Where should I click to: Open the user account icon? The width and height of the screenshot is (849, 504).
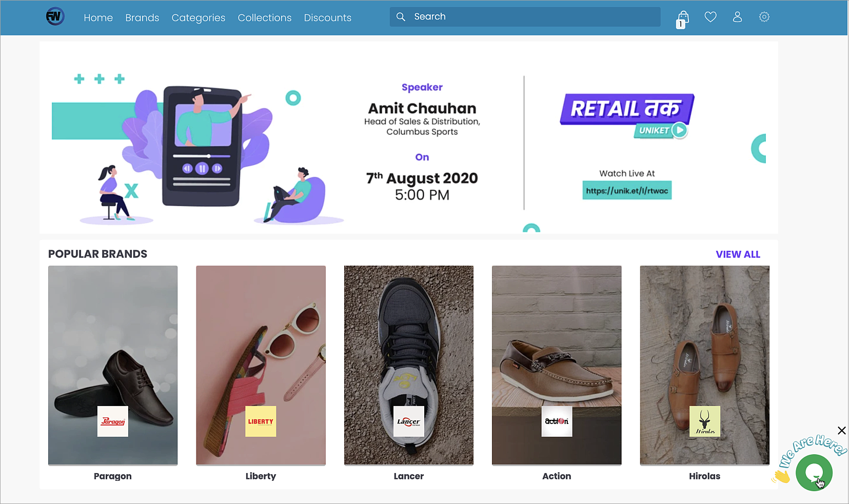click(737, 17)
